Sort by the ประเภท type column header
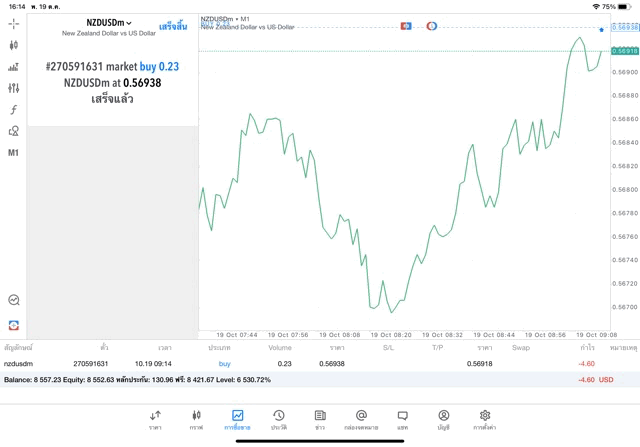The height and width of the screenshot is (447, 640). click(x=219, y=348)
